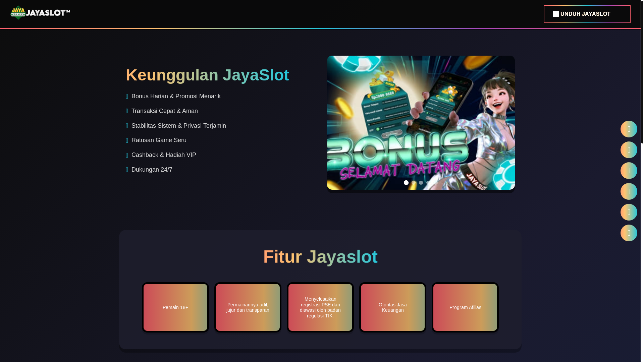
Task: Click the Permainannya adil, jujur dan transparan card
Action: pos(248,307)
